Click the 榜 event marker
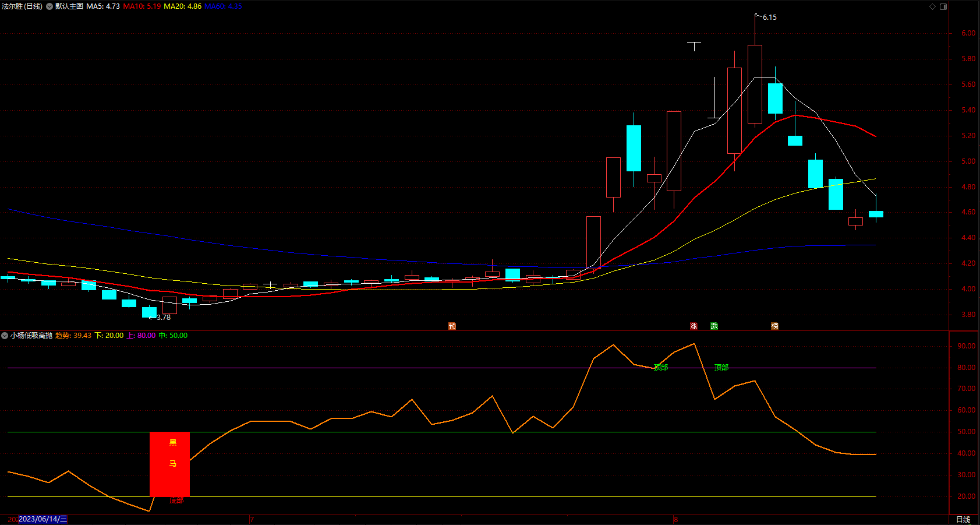980x525 pixels. coord(774,326)
